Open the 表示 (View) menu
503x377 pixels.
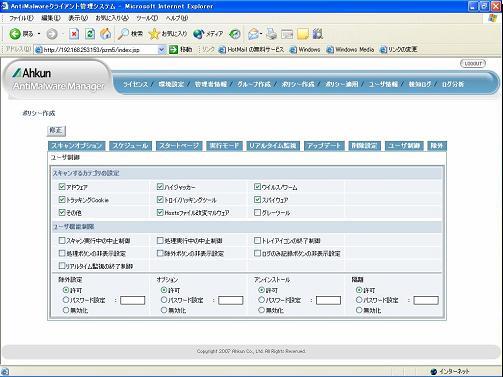tap(78, 18)
